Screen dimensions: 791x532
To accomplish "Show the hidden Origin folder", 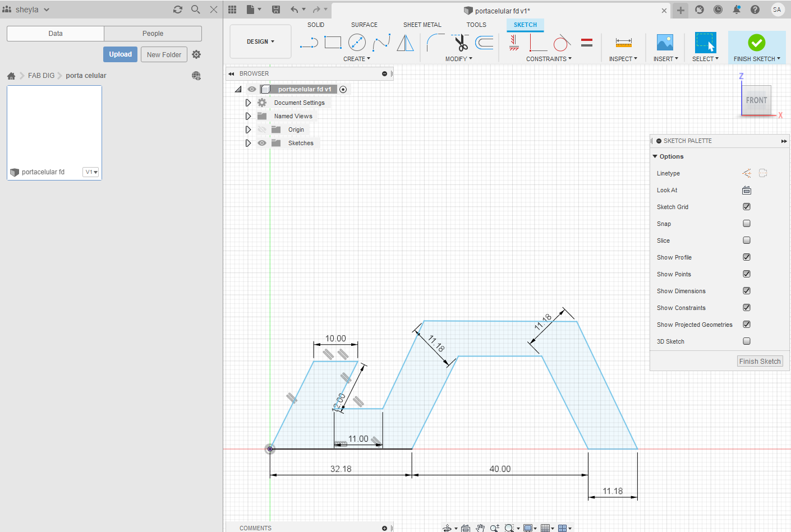I will pyautogui.click(x=262, y=129).
